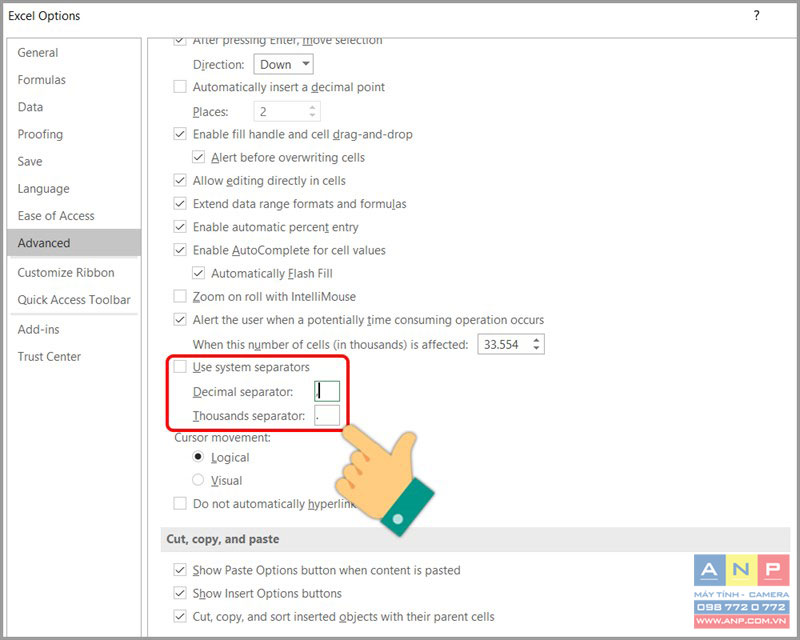The width and height of the screenshot is (800, 640).
Task: Open the Formulas options category
Action: click(x=41, y=80)
